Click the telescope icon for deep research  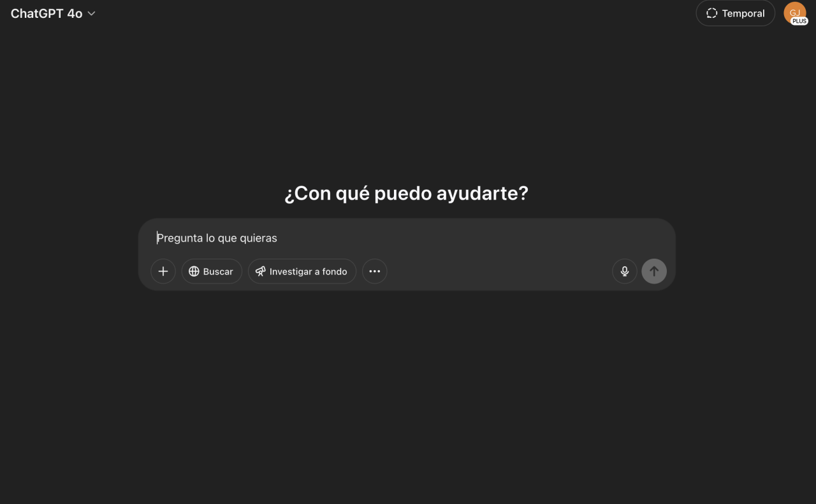click(x=260, y=271)
